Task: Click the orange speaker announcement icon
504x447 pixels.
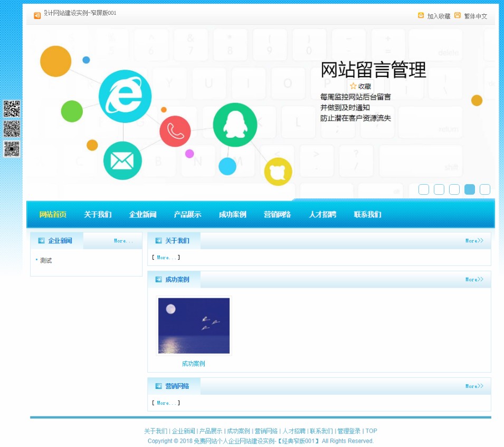Action: click(x=37, y=15)
